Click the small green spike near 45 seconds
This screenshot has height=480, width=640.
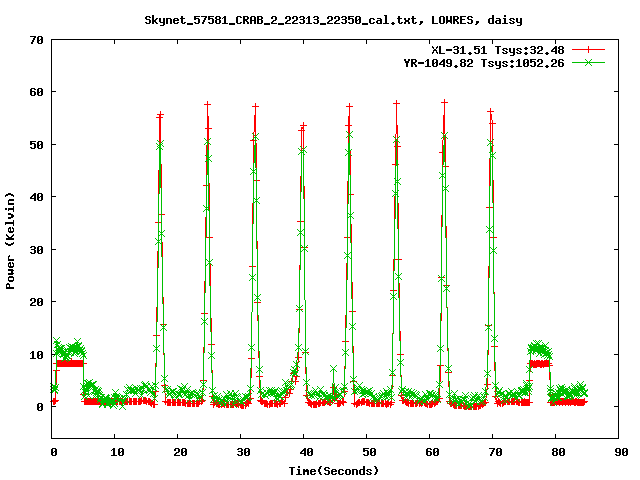pos(333,369)
